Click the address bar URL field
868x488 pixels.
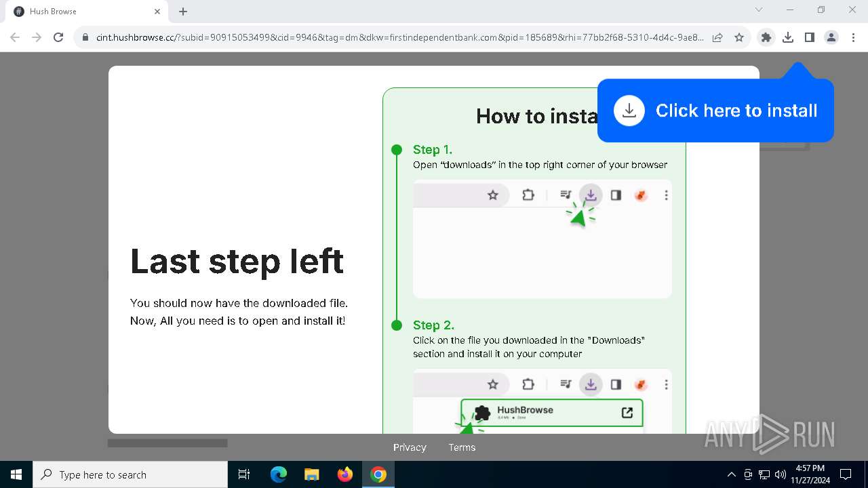[x=400, y=38]
